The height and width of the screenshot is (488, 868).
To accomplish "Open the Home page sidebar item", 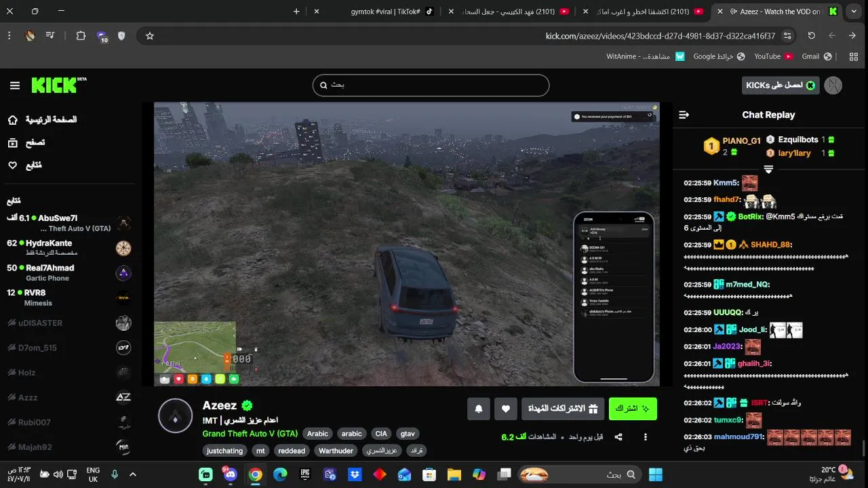I will pyautogui.click(x=44, y=120).
